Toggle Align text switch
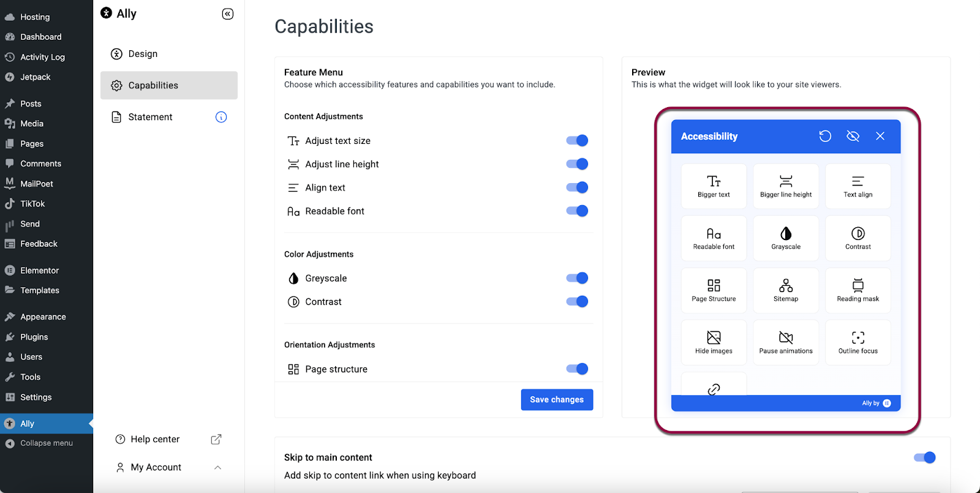This screenshot has width=980, height=493. (577, 187)
